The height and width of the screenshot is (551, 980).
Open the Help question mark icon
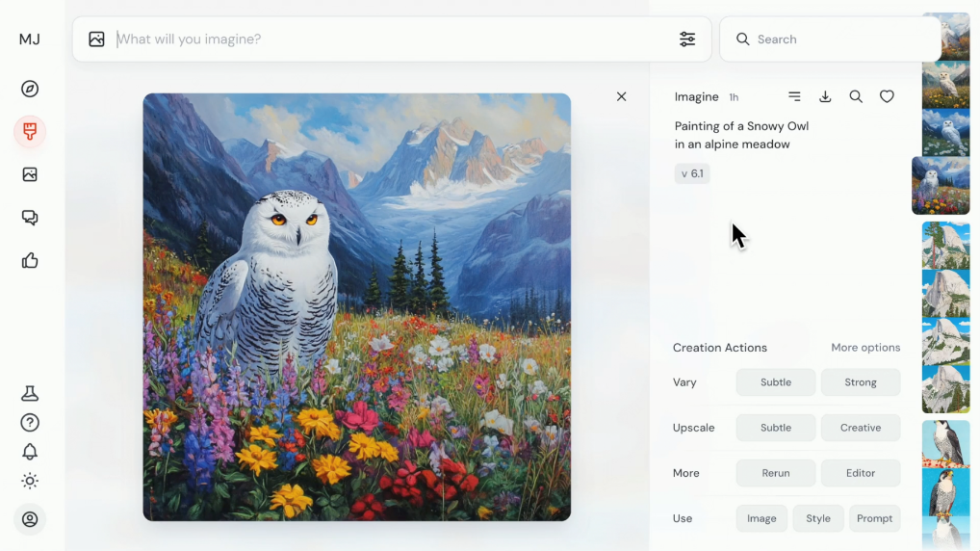tap(30, 423)
